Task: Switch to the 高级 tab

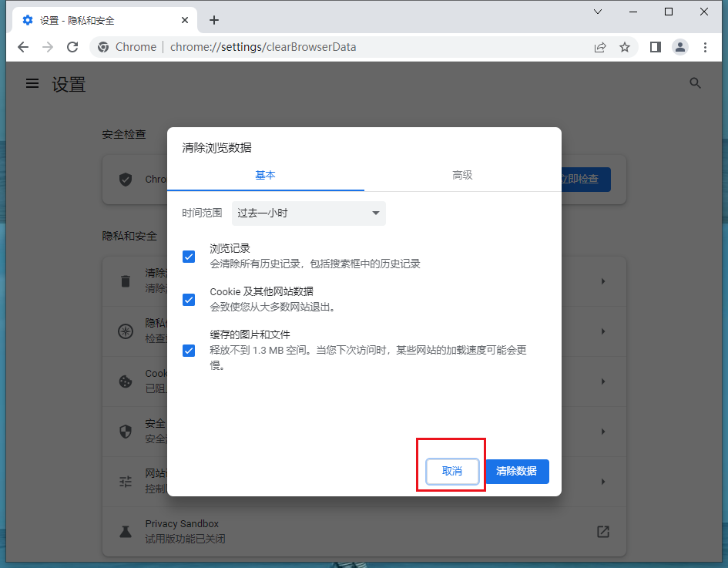Action: coord(462,175)
